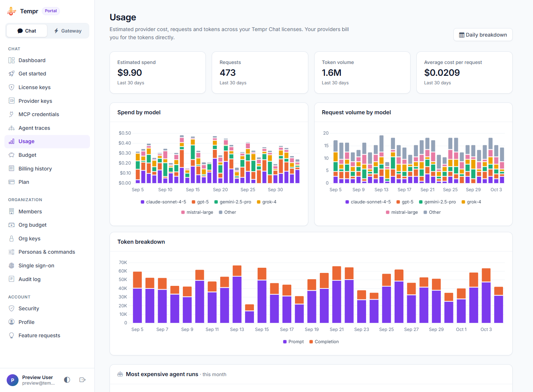Click the card icon next to Plan
Viewport: 533px width, 392px height.
[x=11, y=182]
